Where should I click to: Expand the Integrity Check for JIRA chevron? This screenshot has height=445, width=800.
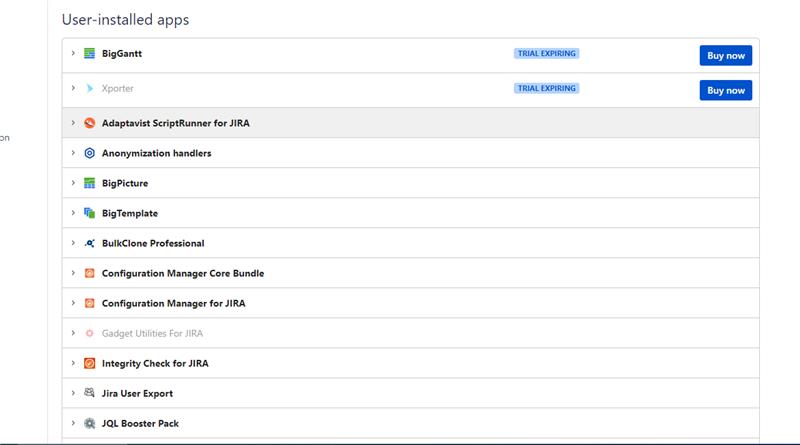pos(73,363)
